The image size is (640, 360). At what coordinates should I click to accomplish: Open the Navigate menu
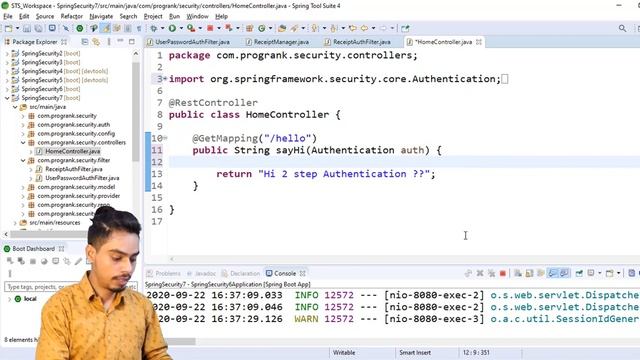pyautogui.click(x=101, y=16)
